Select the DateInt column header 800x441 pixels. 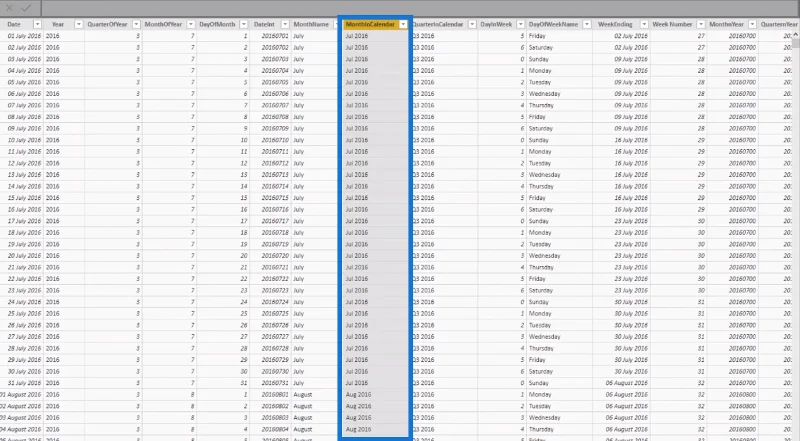tap(264, 24)
